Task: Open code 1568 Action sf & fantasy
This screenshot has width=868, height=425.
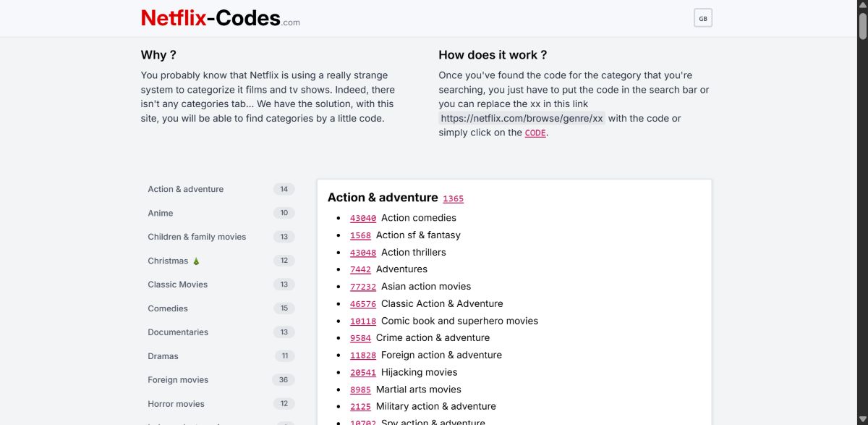Action: tap(360, 235)
